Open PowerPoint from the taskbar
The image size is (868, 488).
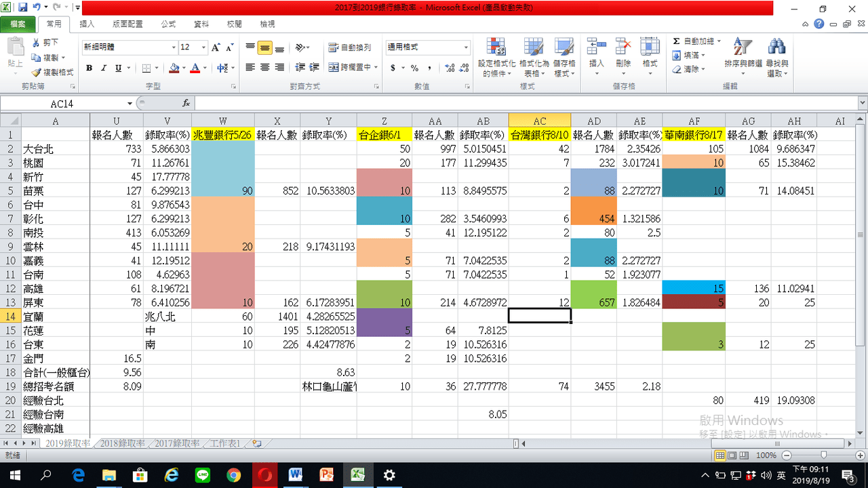click(327, 475)
